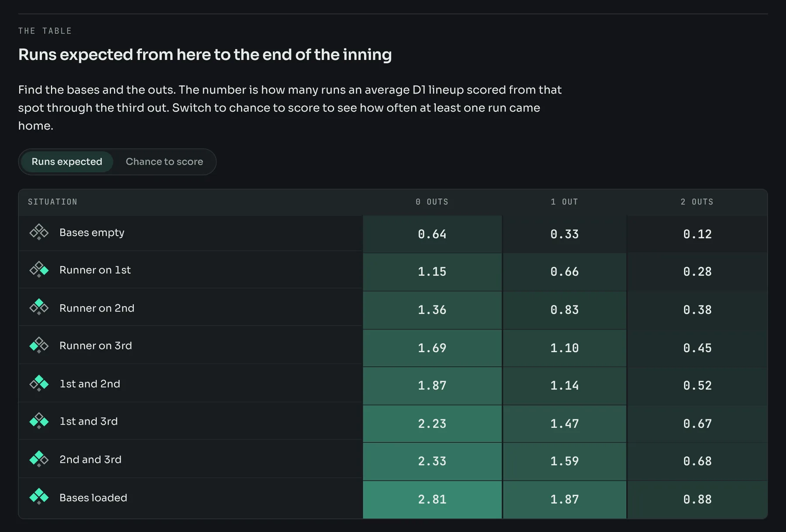This screenshot has height=532, width=786.
Task: Click the SITUATION column header
Action: pos(52,202)
